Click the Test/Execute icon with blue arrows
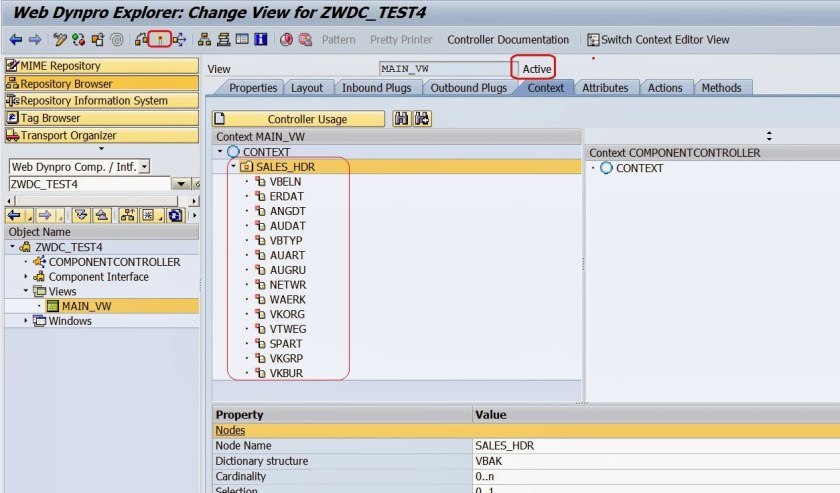 tap(179, 40)
